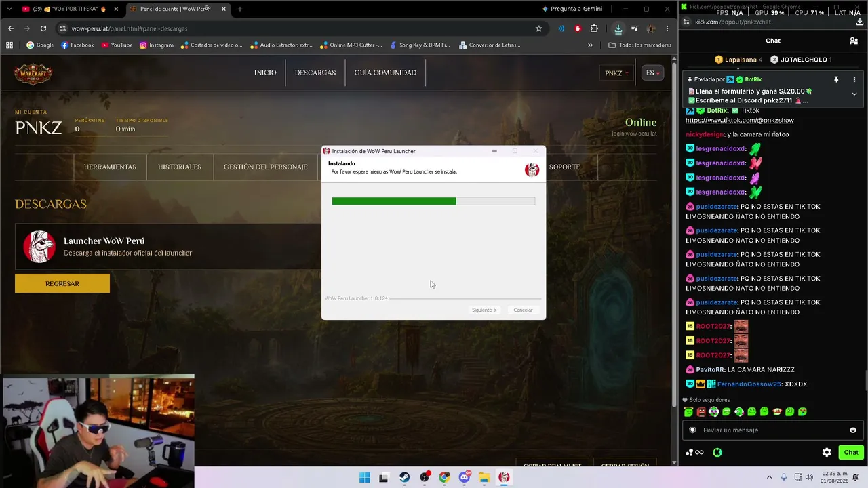Click the installer title bar llama icon
The height and width of the screenshot is (488, 868).
[326, 151]
